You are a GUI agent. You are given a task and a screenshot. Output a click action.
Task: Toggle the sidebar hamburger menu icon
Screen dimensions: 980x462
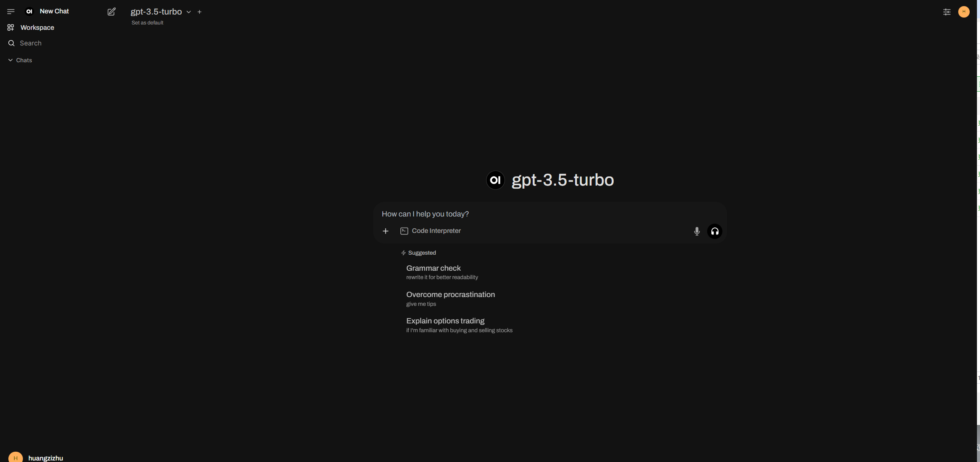tap(11, 12)
